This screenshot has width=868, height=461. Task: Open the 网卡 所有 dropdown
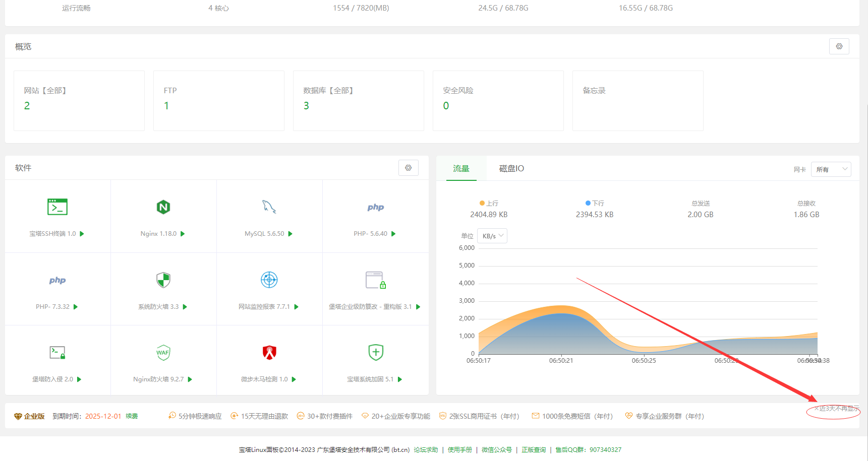tap(832, 169)
